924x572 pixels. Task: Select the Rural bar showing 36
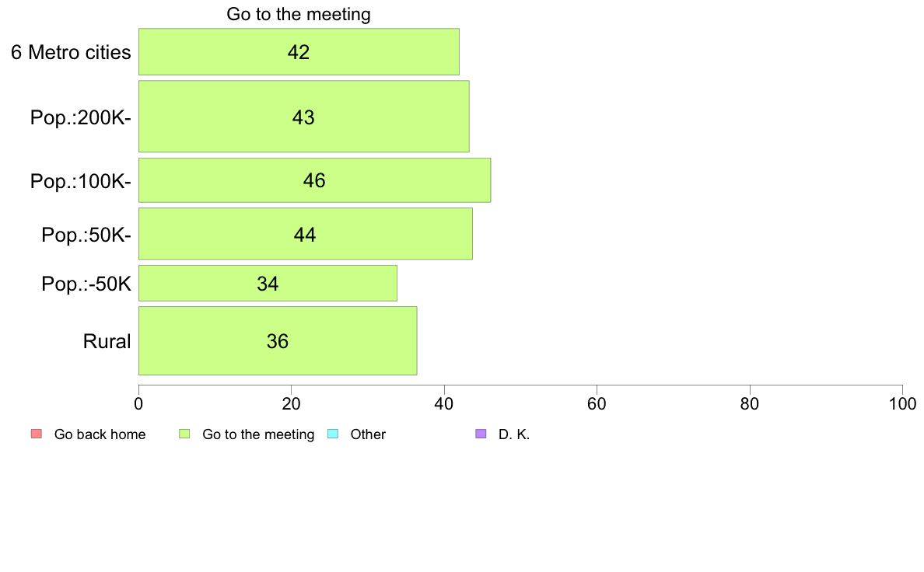click(278, 340)
